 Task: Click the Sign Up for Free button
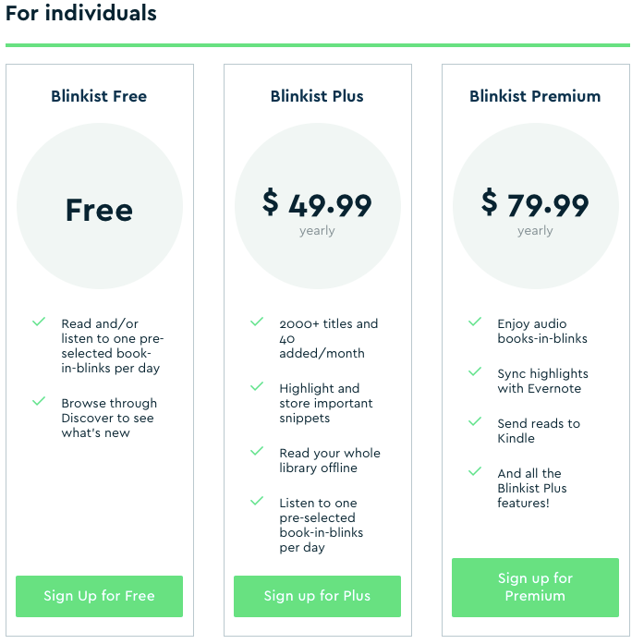tap(99, 596)
